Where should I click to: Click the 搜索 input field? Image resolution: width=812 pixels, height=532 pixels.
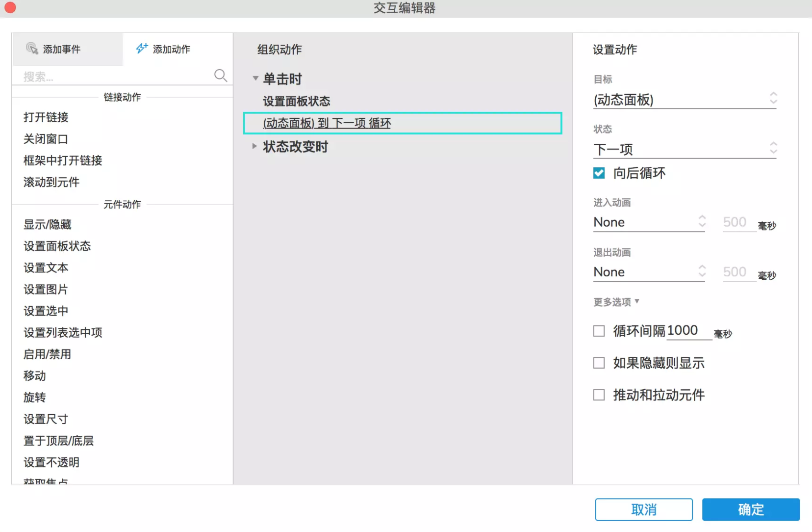tap(117, 77)
